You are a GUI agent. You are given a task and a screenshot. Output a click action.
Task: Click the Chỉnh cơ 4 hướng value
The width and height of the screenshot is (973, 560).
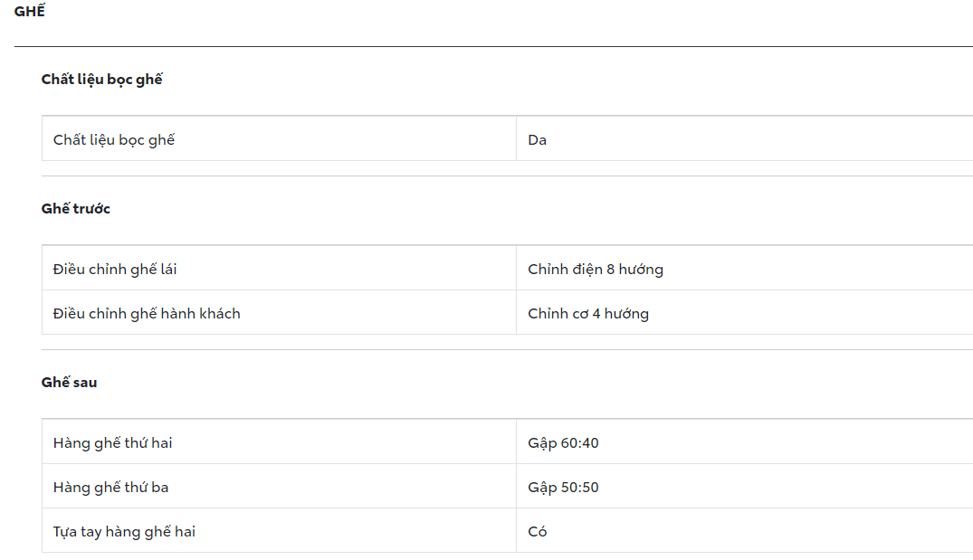coord(588,314)
